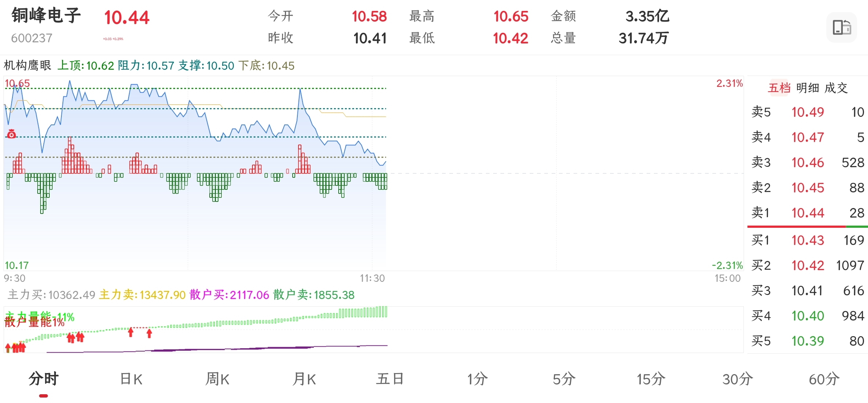The height and width of the screenshot is (403, 868).
Task: Switch to the 日K chart tab
Action: (131, 379)
